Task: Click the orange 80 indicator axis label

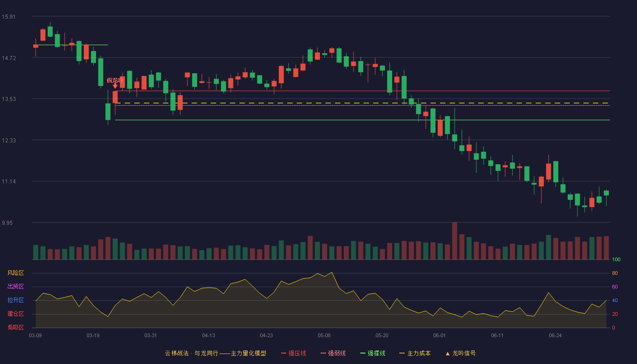Action: [615, 273]
